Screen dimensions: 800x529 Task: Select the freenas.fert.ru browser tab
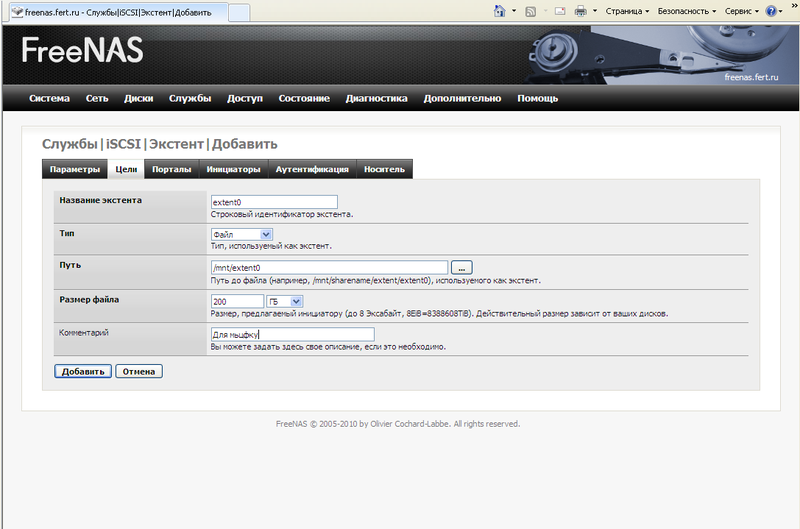[x=118, y=12]
